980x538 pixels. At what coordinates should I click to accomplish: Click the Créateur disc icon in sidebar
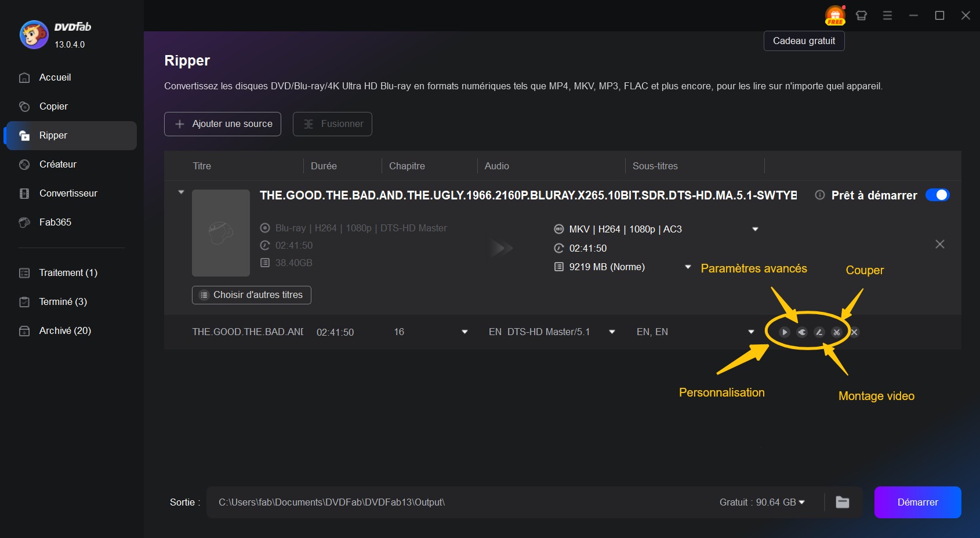(24, 165)
